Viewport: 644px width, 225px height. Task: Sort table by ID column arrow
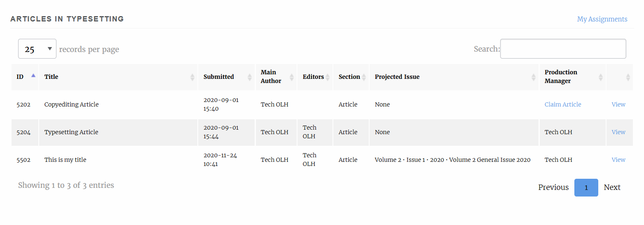[x=33, y=76]
